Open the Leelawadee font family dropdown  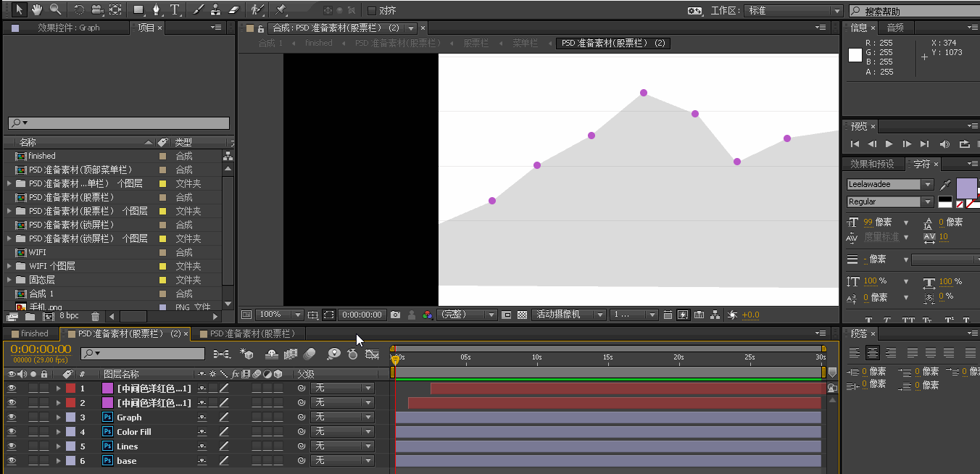(890, 184)
